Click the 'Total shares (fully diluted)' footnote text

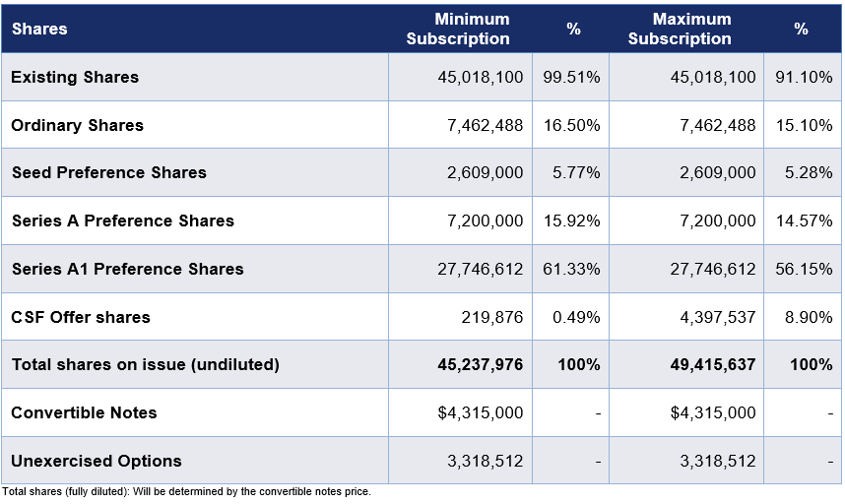click(186, 492)
